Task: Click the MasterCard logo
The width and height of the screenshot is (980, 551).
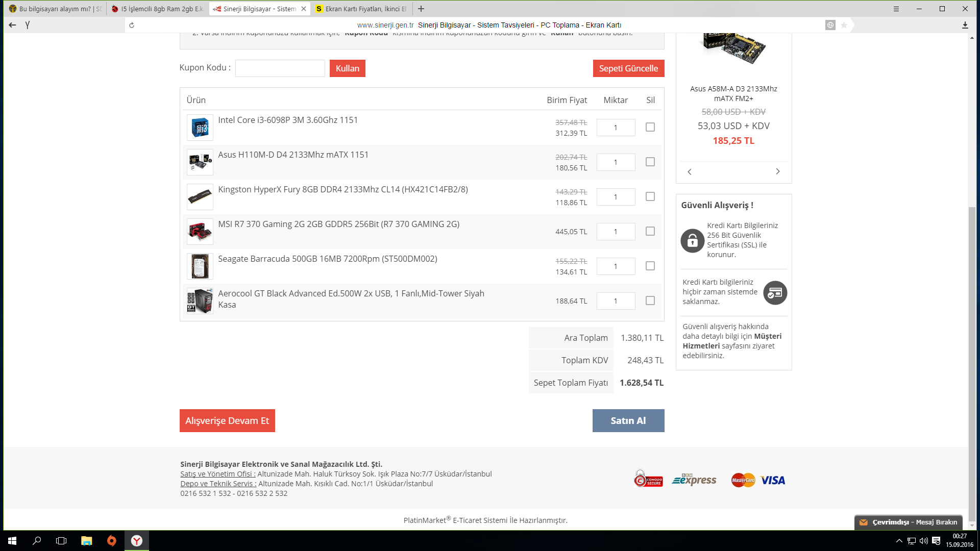Action: click(743, 480)
